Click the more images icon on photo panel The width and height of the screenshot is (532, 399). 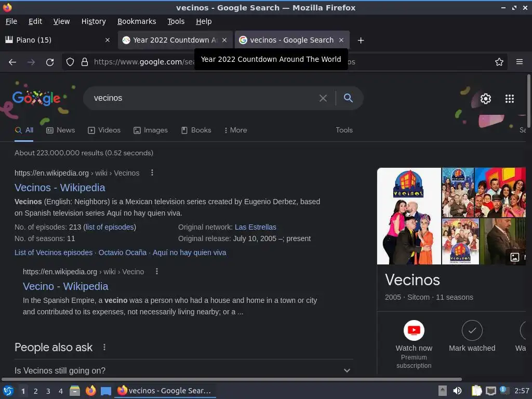(x=515, y=257)
